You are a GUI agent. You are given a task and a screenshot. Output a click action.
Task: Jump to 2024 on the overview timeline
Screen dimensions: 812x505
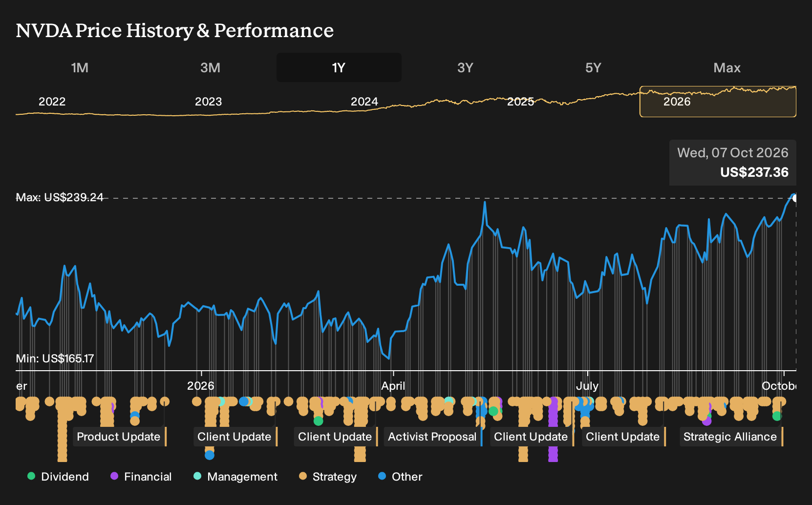pos(364,102)
